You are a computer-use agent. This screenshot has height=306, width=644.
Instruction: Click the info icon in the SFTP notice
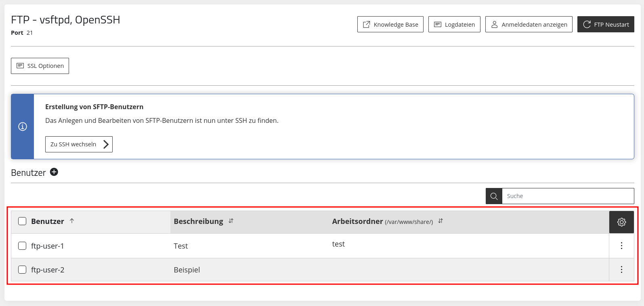(23, 127)
